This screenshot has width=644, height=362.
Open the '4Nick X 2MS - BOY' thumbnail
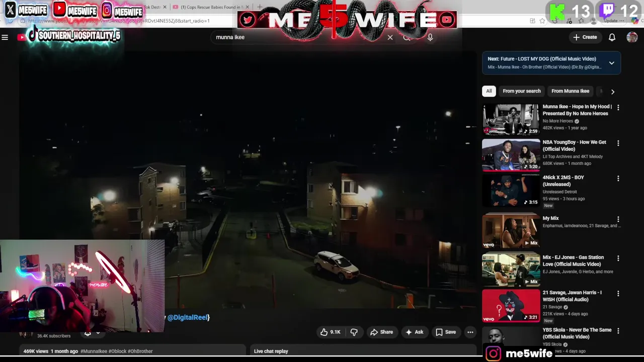[x=511, y=191]
